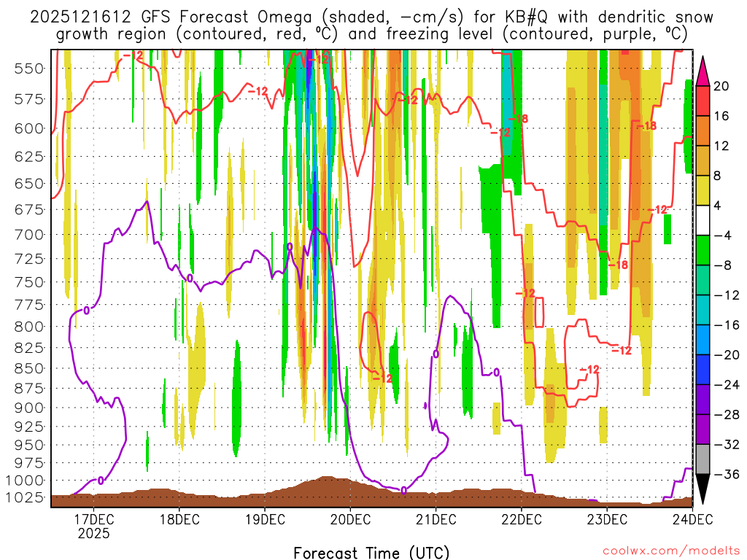
Task: Click the '875' pressure level label
Action: pos(29,389)
